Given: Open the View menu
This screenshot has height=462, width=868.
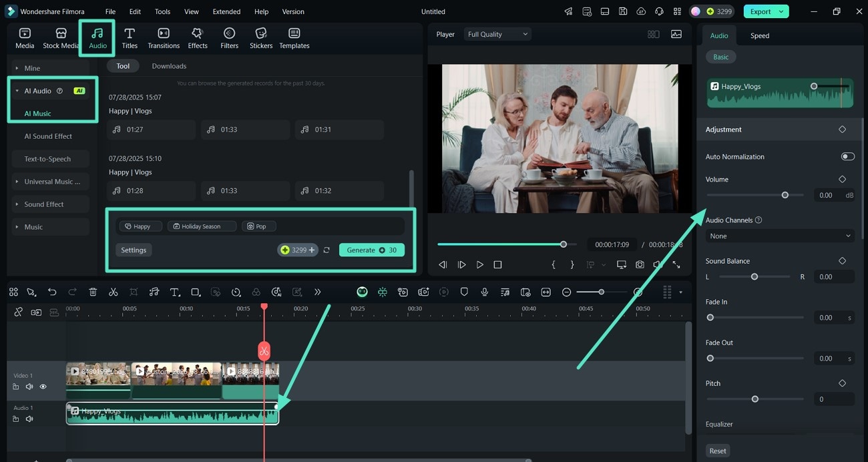Looking at the screenshot, I should (192, 11).
